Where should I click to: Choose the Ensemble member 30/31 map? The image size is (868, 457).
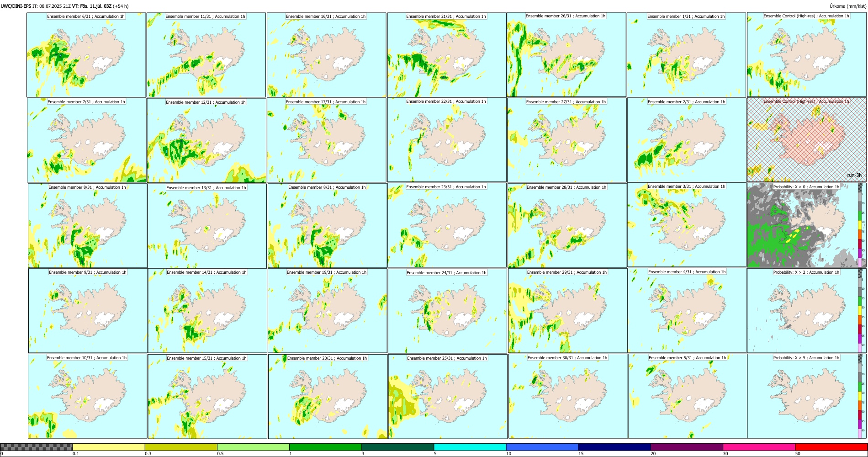click(568, 396)
